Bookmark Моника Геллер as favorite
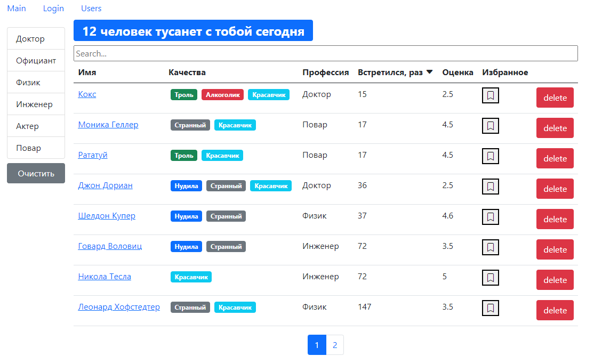This screenshot has width=602, height=364. pos(490,126)
